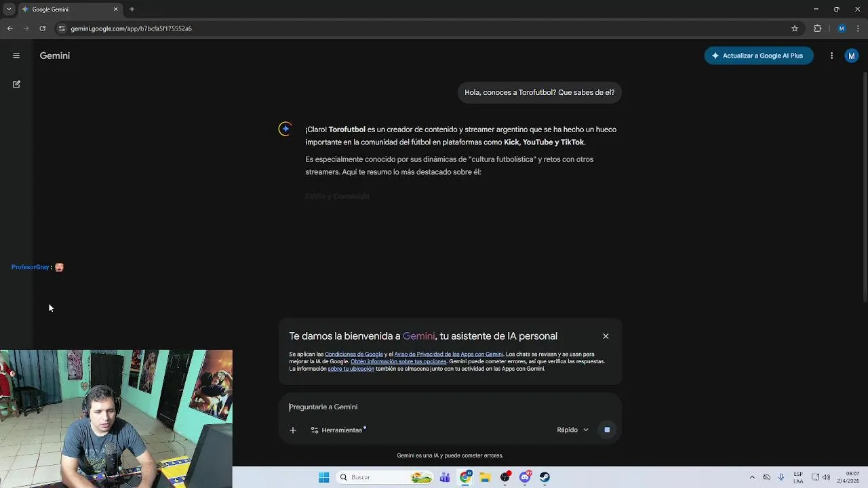Image resolution: width=868 pixels, height=488 pixels.
Task: Click the address bar URL
Action: tap(131, 28)
